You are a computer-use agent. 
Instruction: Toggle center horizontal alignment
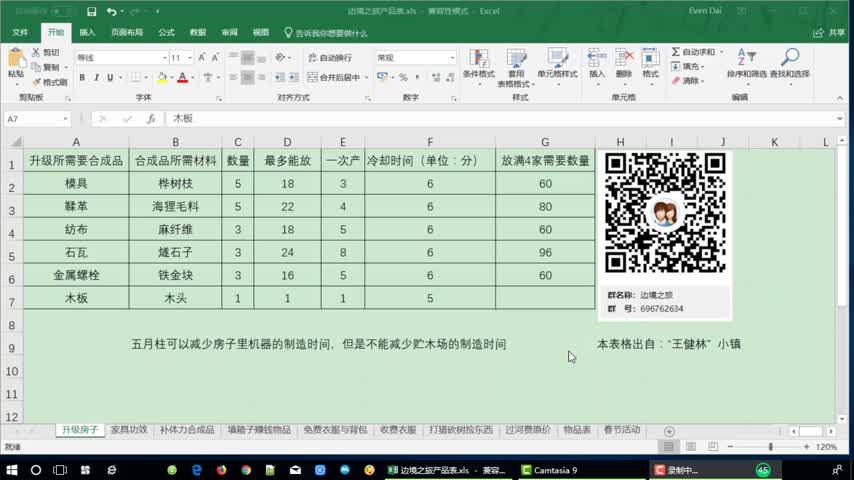click(x=247, y=77)
